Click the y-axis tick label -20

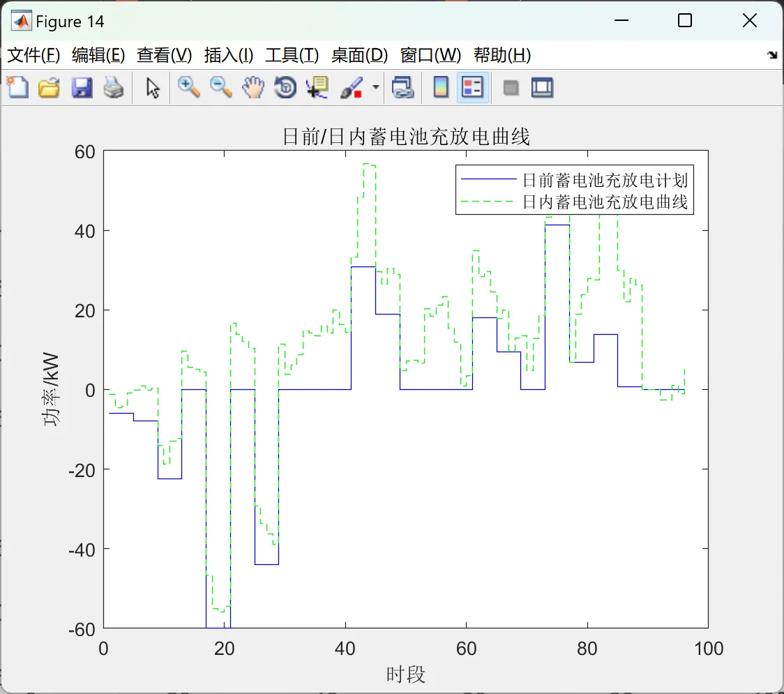coord(82,471)
